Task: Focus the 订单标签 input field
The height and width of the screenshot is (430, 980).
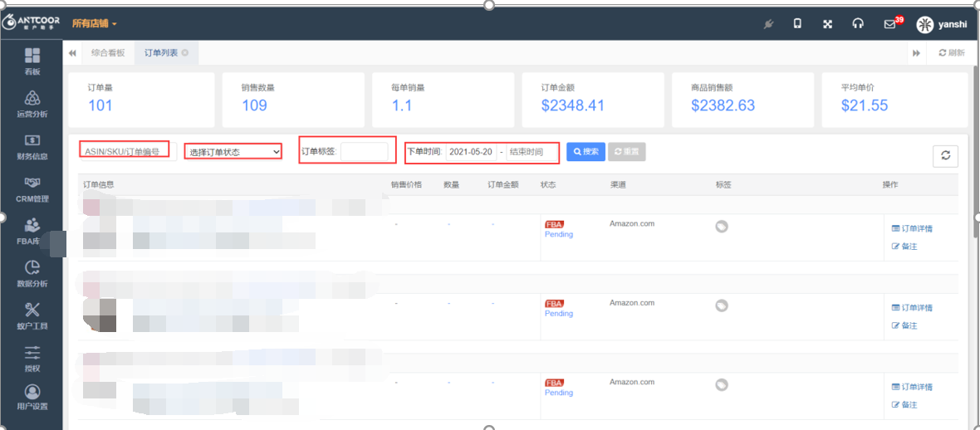Action: (365, 152)
